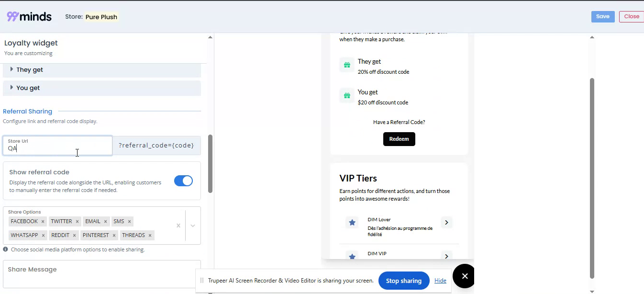Hide the screen sharing bar

(440, 281)
